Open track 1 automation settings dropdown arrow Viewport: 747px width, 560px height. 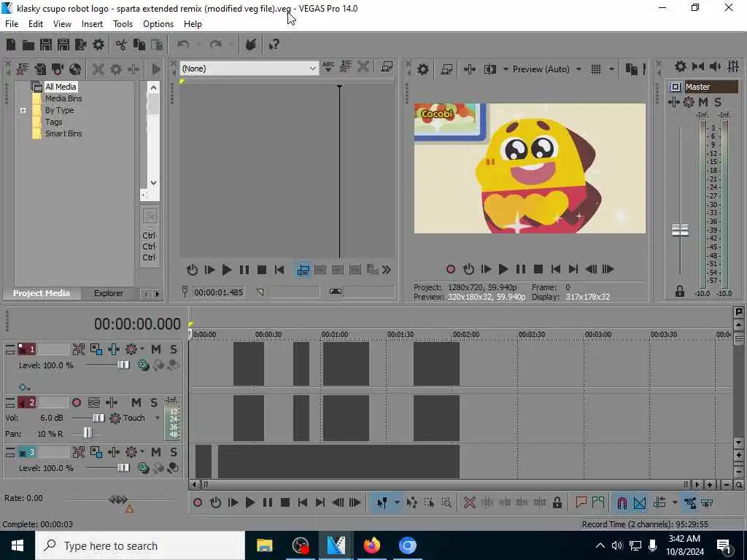[x=142, y=349]
